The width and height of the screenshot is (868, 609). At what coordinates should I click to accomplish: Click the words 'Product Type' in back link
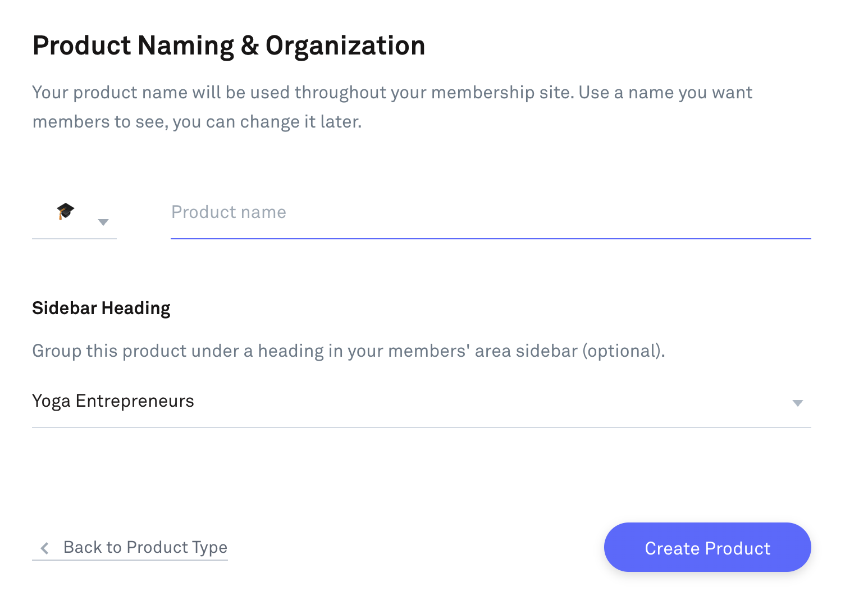(x=177, y=548)
